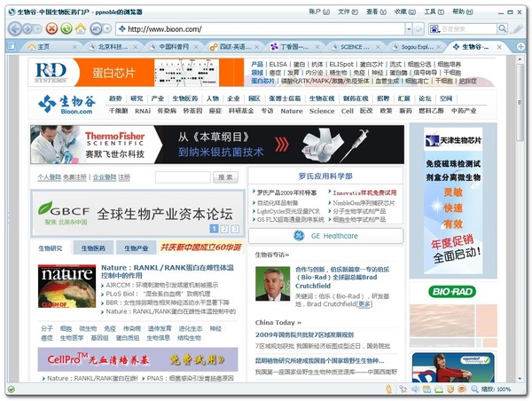Stop loading with the red X button
532x401 pixels.
[51, 28]
